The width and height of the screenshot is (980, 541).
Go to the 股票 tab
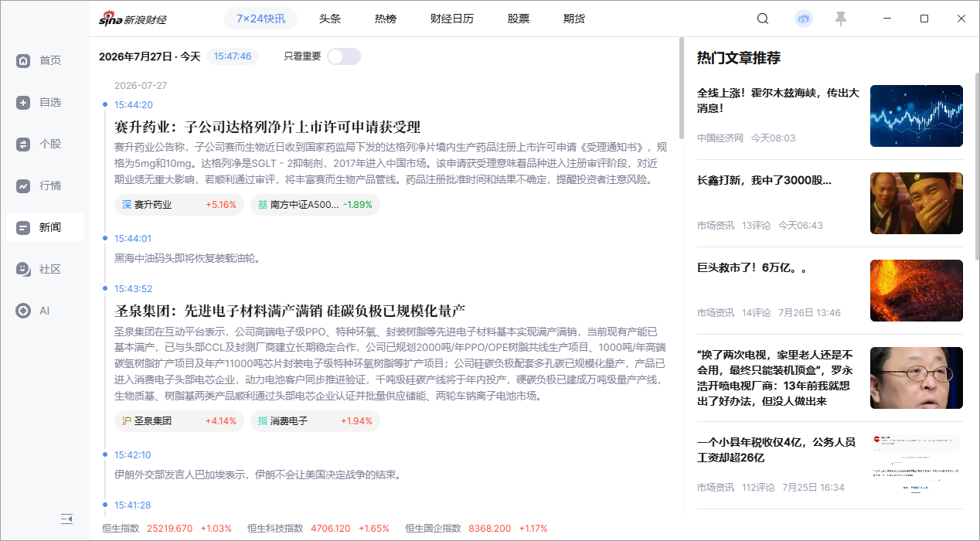[519, 19]
